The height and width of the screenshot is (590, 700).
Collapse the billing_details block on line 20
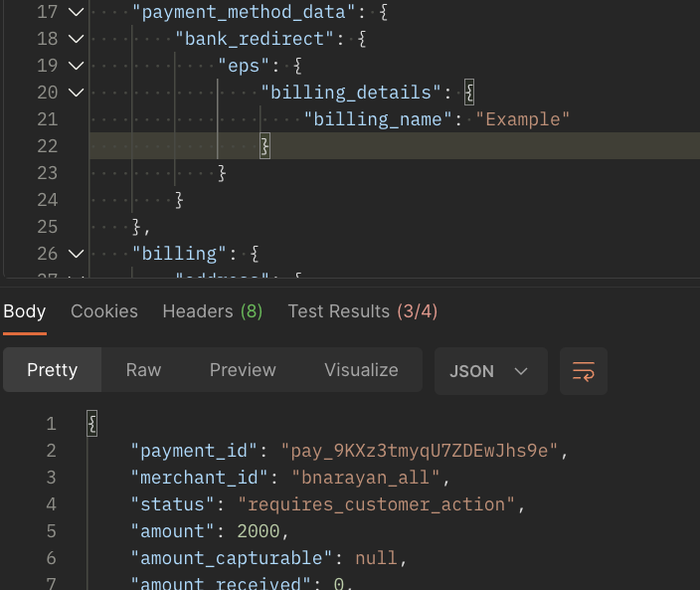pos(77,93)
